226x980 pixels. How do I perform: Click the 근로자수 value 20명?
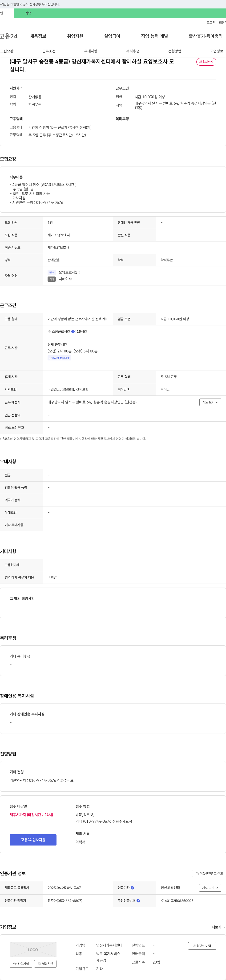tap(156, 962)
